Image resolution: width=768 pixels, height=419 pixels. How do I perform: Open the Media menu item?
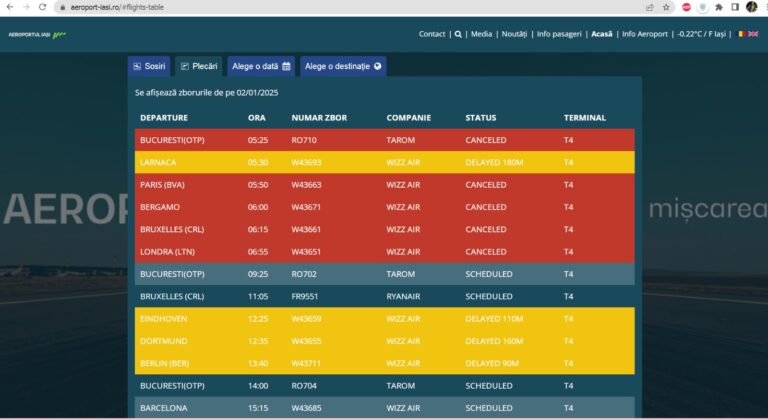tap(481, 34)
